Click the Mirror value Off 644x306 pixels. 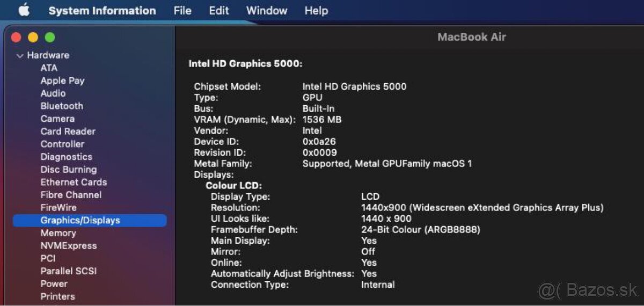pyautogui.click(x=368, y=252)
